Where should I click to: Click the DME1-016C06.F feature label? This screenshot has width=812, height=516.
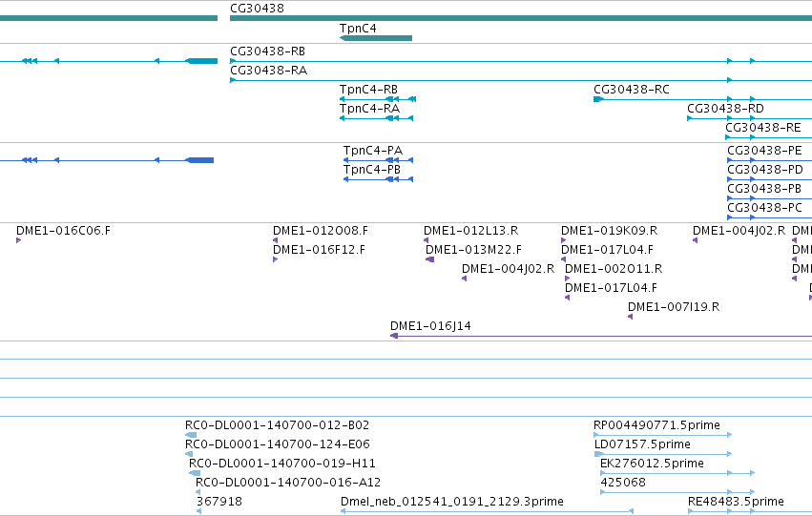63,231
